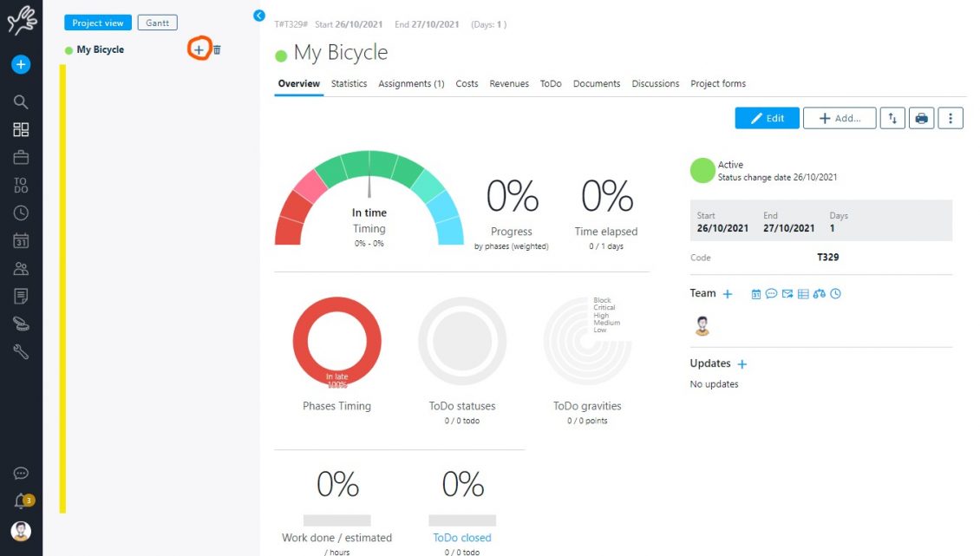This screenshot has height=556, width=980.
Task: Open the notifications bell with badge
Action: click(21, 501)
